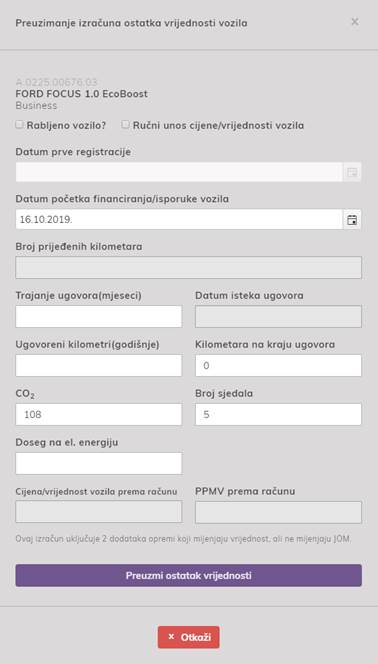
Task: Tick the Rabljeno vozilo? checkbox
Action: click(x=19, y=125)
